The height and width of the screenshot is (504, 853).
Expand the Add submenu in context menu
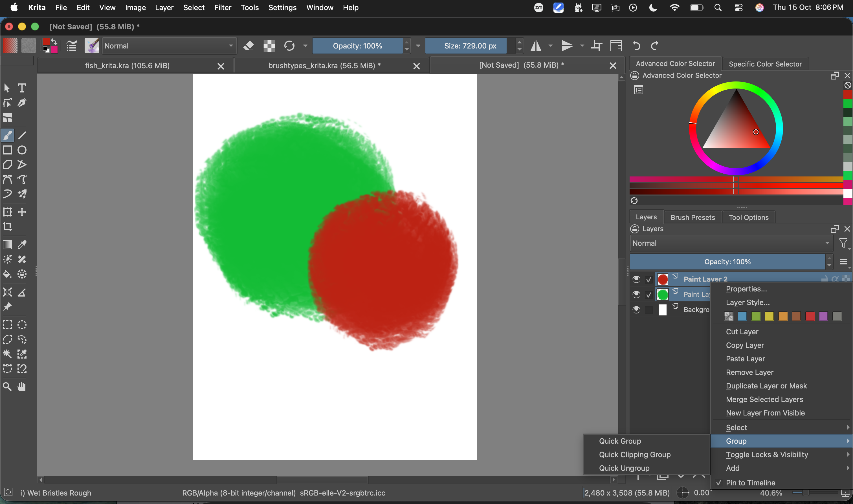(781, 468)
